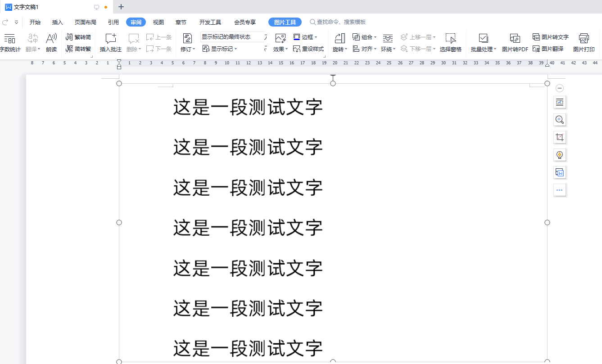Viewport: 602px width, 364px height.
Task: Click the 批量处理 batch process icon
Action: [x=483, y=39]
